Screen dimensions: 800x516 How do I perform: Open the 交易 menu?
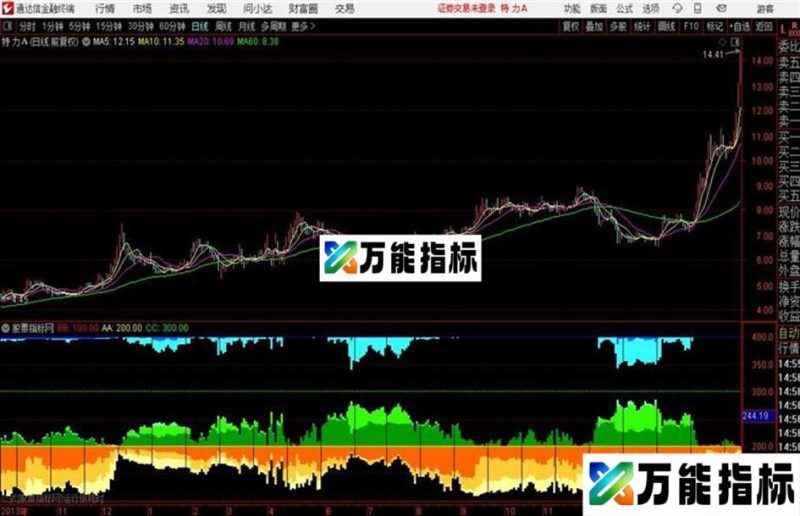coord(344,9)
